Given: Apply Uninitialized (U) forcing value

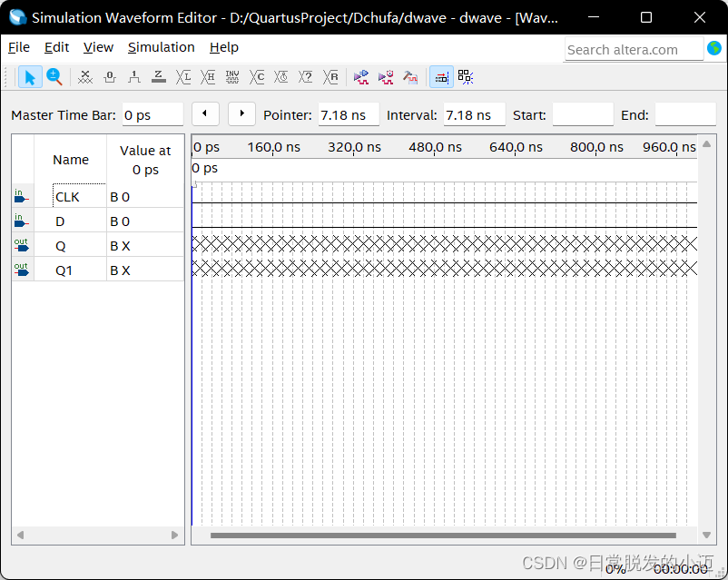Looking at the screenshot, I should click(85, 77).
